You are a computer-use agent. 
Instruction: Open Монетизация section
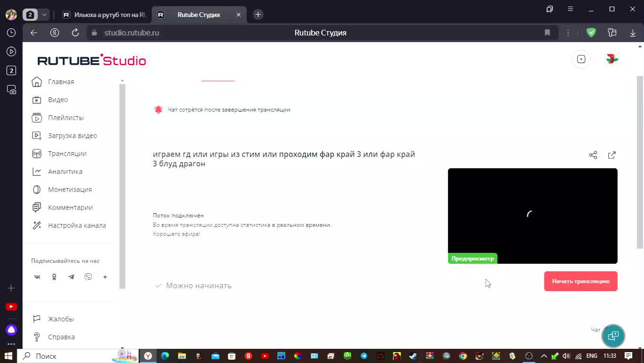[x=62, y=190]
